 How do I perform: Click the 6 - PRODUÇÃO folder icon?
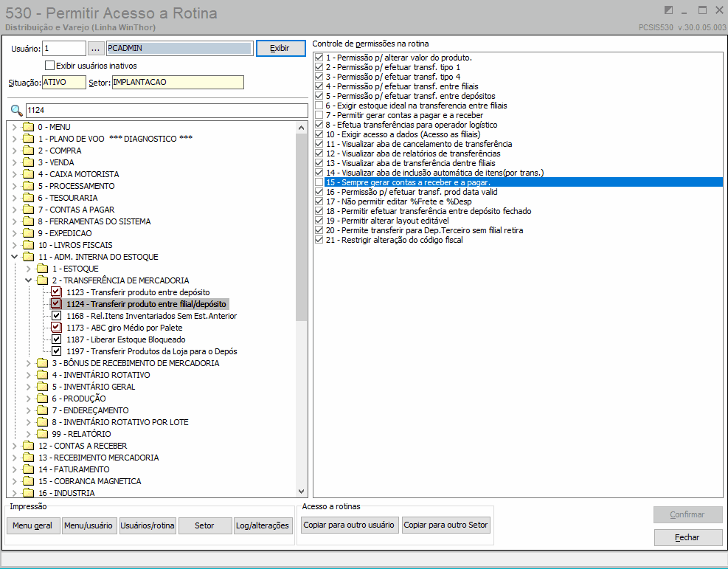coord(42,399)
